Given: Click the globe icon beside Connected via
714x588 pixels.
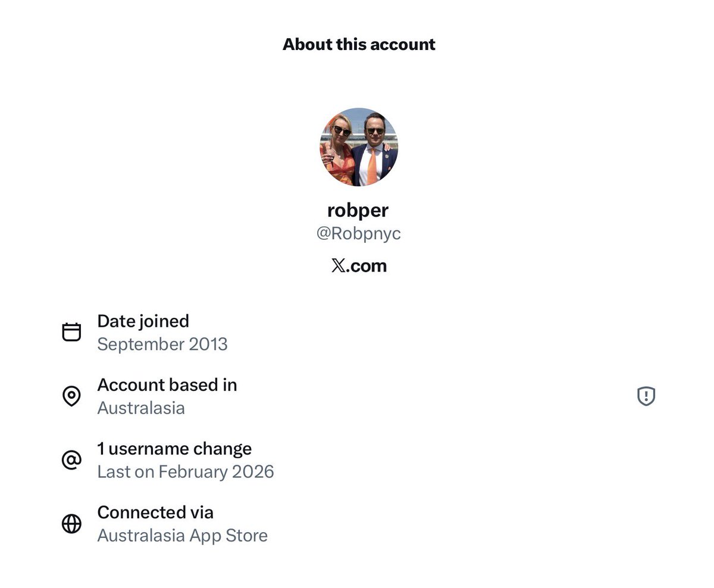Looking at the screenshot, I should (x=71, y=523).
